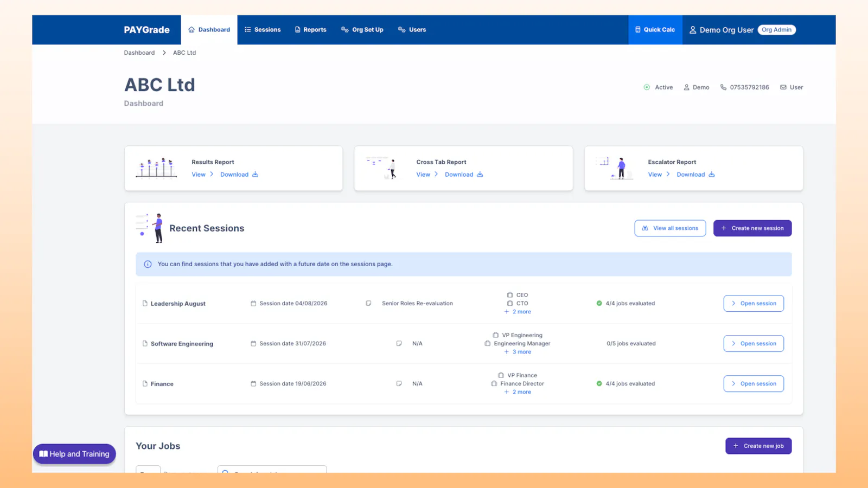This screenshot has height=488, width=868.
Task: Click the Escalator Report illustration
Action: 615,168
